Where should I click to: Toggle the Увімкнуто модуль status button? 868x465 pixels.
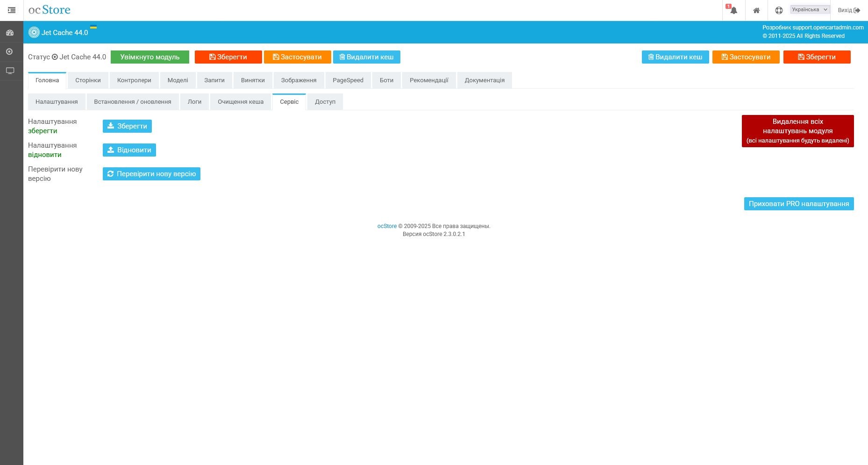(149, 57)
